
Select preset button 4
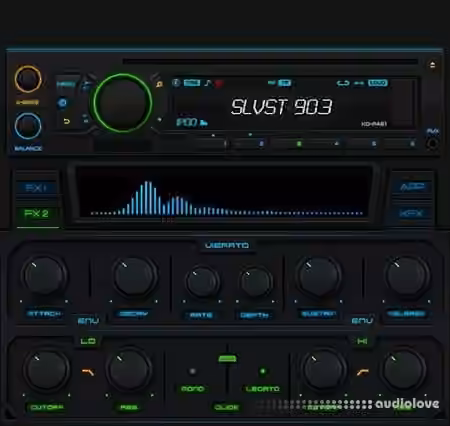(324, 144)
